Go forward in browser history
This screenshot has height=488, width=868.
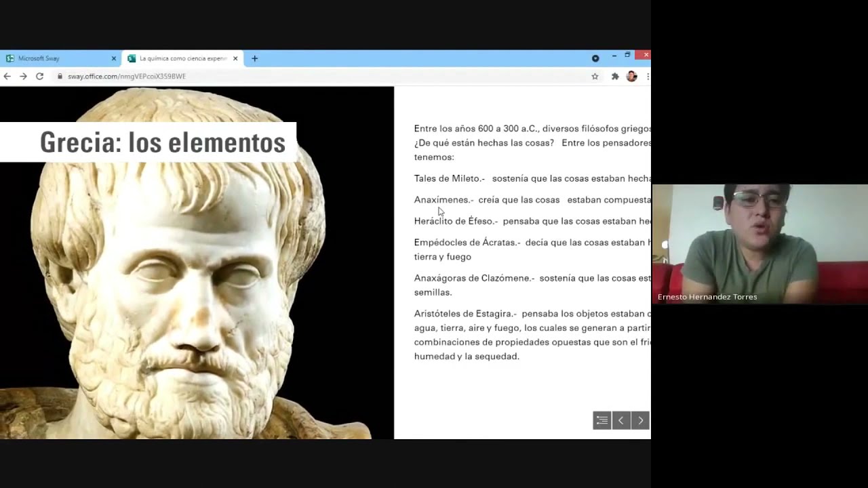point(23,77)
